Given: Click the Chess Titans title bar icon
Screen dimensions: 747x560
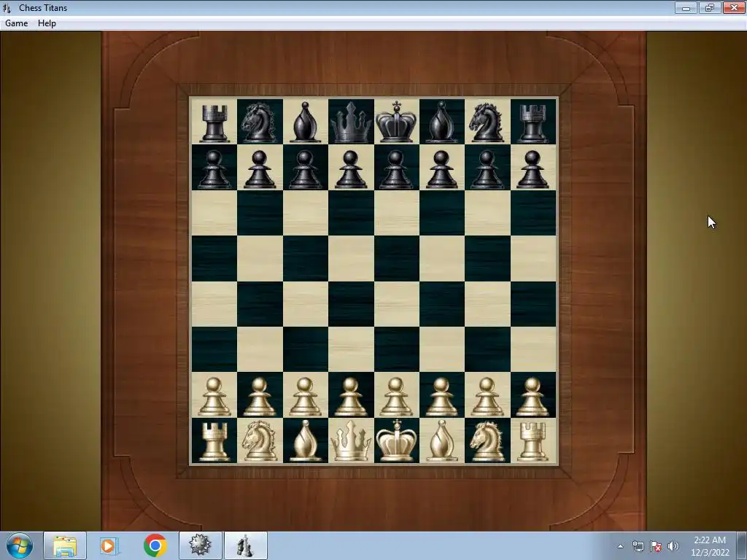Looking at the screenshot, I should click(7, 8).
